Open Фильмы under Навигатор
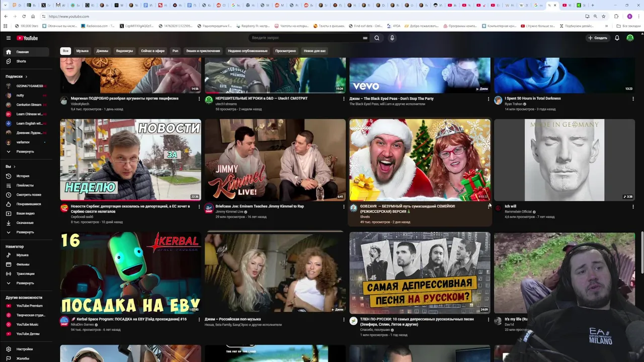This screenshot has height=362, width=644. (x=26, y=264)
